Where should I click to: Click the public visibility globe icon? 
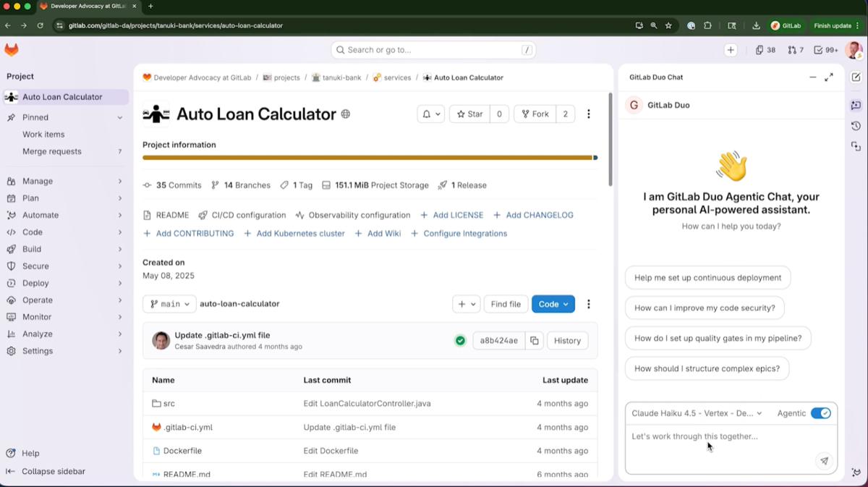[x=346, y=114]
